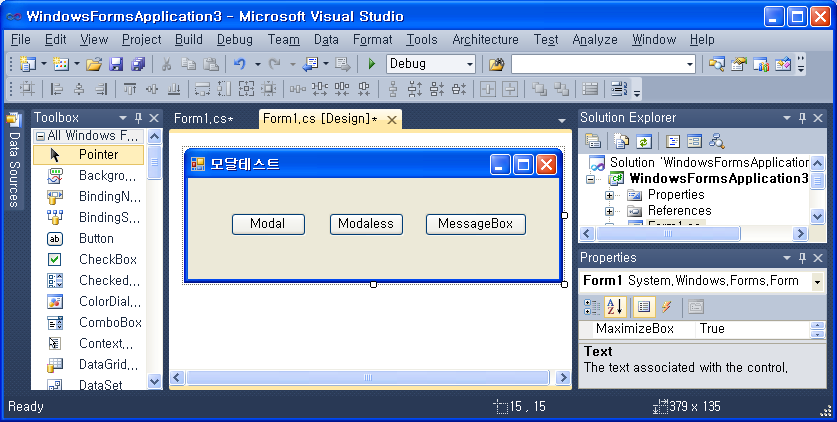This screenshot has width=837, height=422.
Task: Click the MaximizeBox True value cell
Action: tap(753, 329)
